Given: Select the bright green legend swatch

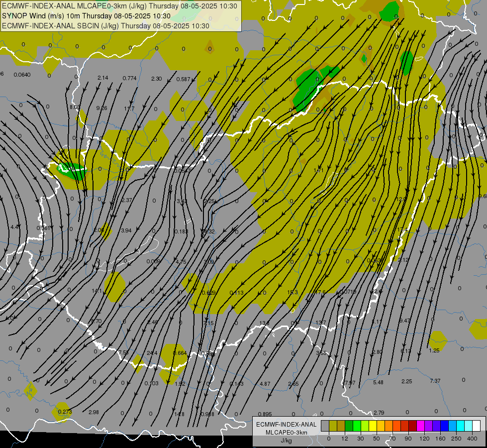Looking at the screenshot, I should pyautogui.click(x=357, y=426).
